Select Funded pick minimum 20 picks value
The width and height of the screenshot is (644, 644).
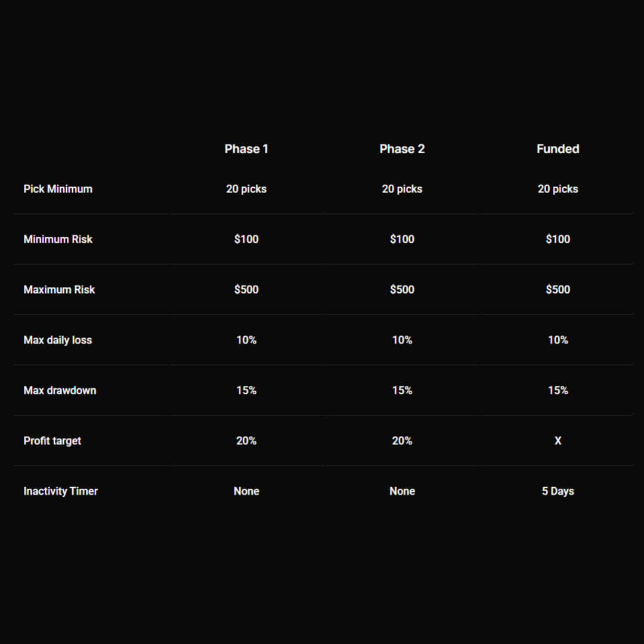pos(558,189)
